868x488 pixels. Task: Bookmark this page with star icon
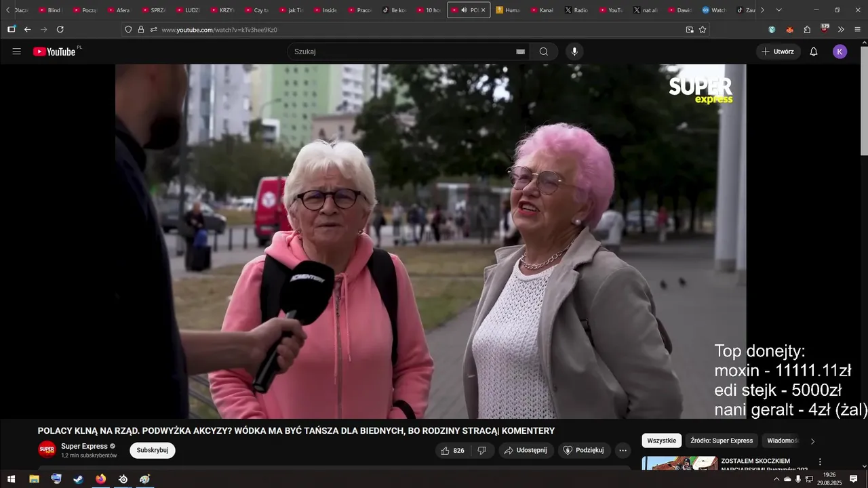703,29
